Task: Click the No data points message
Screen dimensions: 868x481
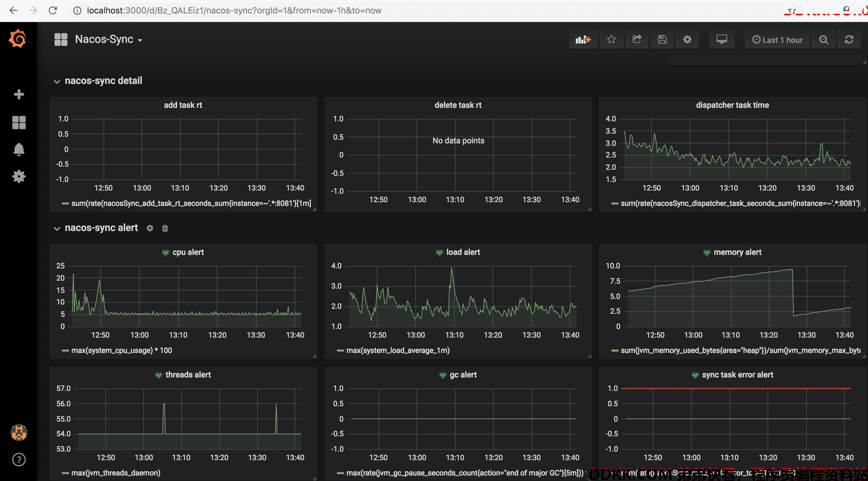Action: [458, 141]
